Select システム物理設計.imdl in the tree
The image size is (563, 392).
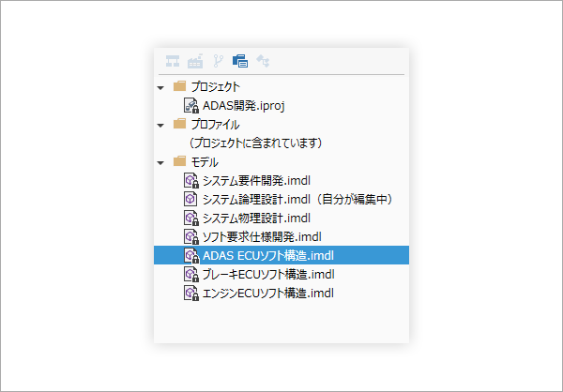point(256,218)
